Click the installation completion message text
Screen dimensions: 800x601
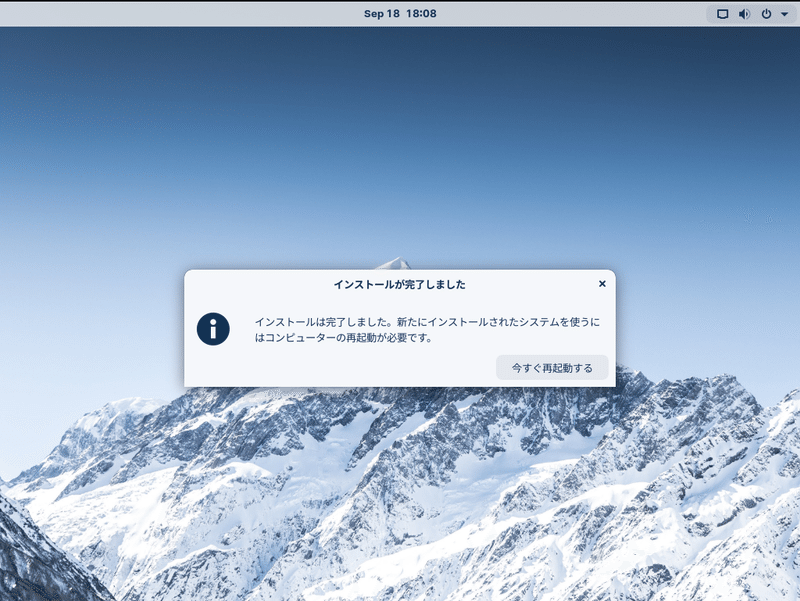pos(420,330)
